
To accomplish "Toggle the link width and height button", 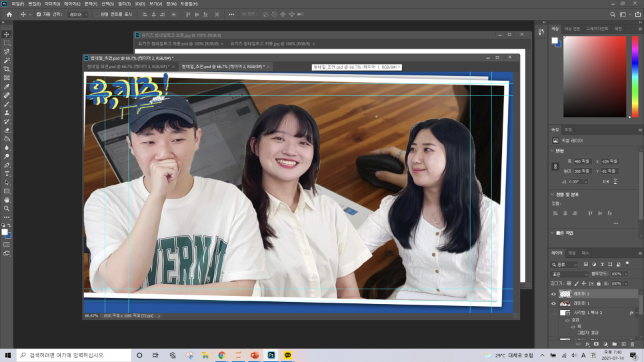I will tap(555, 167).
